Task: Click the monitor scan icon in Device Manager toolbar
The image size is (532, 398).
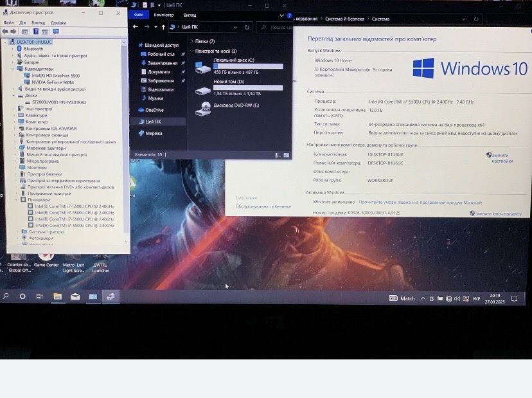Action: [x=56, y=32]
